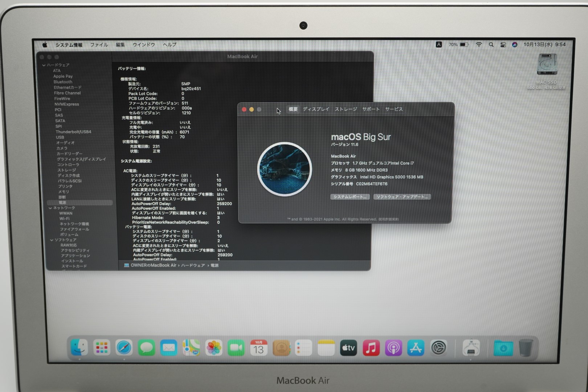Open Podcasts app in the Dock
588x392 pixels.
coord(393,348)
